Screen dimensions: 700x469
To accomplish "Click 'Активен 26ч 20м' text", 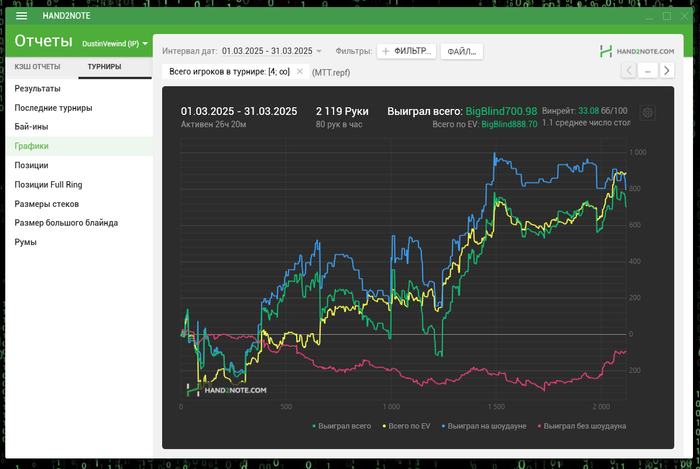I will 213,124.
